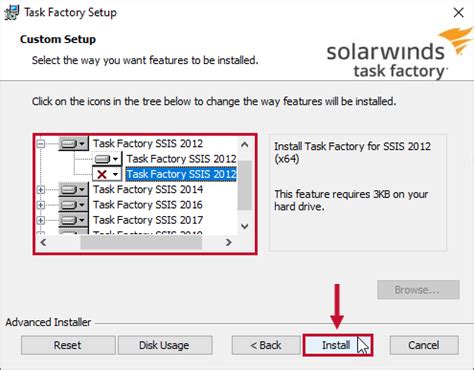Screen dimensions: 474x370
Task: Click the tree's vertical scrollbar thumb
Action: coord(245,185)
